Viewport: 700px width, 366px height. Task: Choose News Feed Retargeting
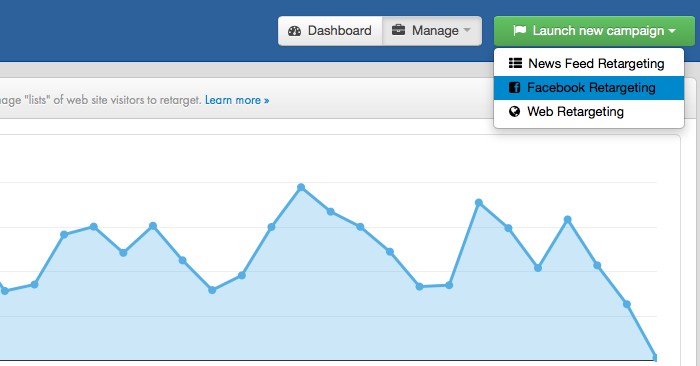point(589,63)
